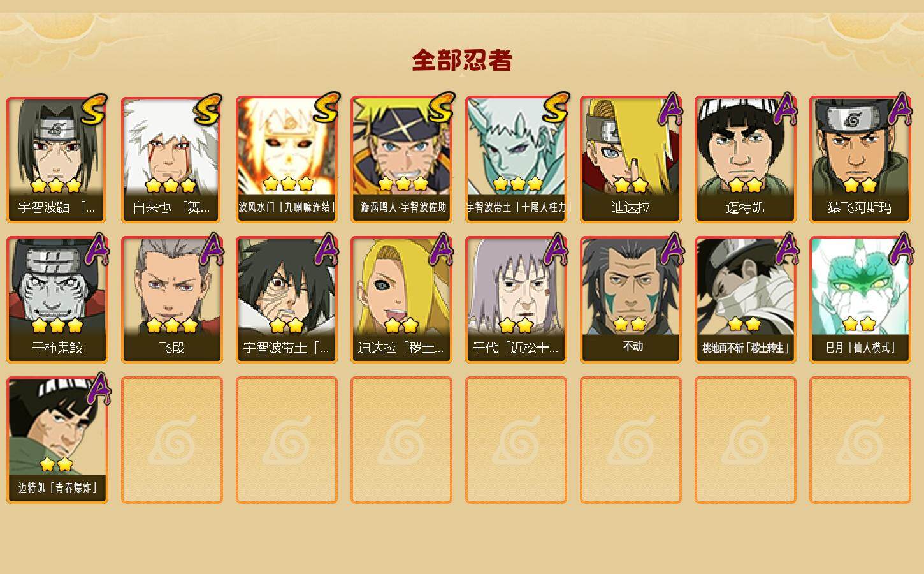Select the 巳月「仙人模式」 card
This screenshot has width=924, height=574.
coord(860,300)
